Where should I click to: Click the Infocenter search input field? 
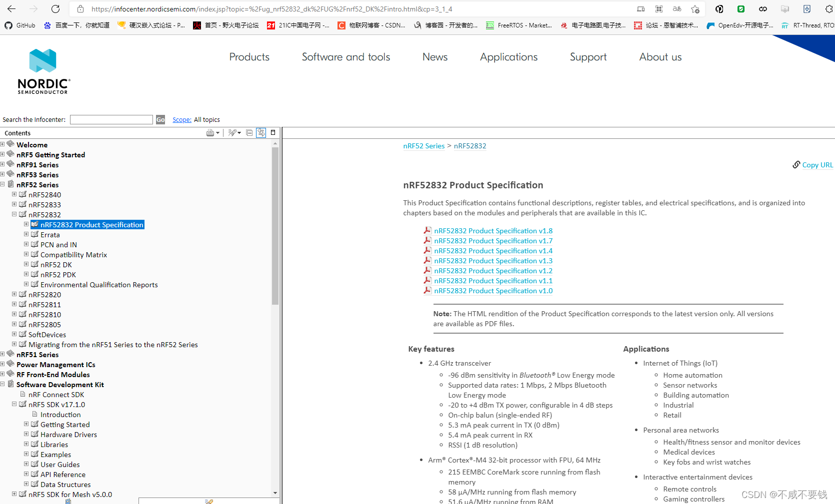111,119
